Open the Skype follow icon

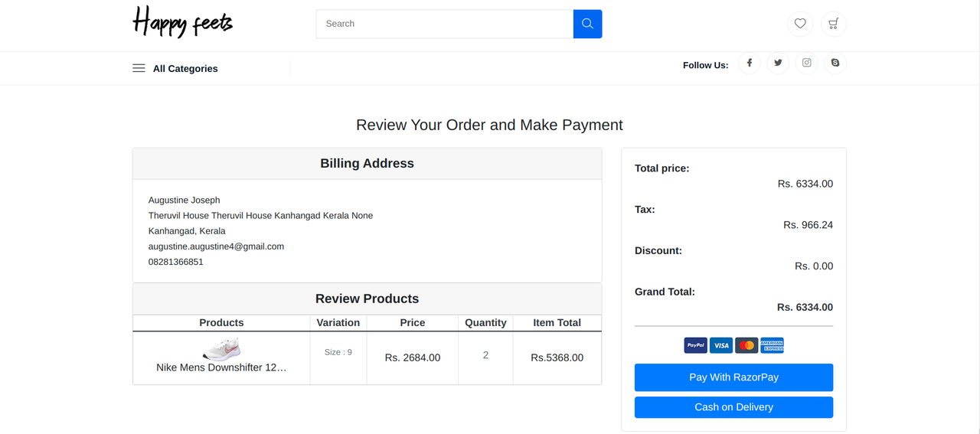pyautogui.click(x=835, y=63)
